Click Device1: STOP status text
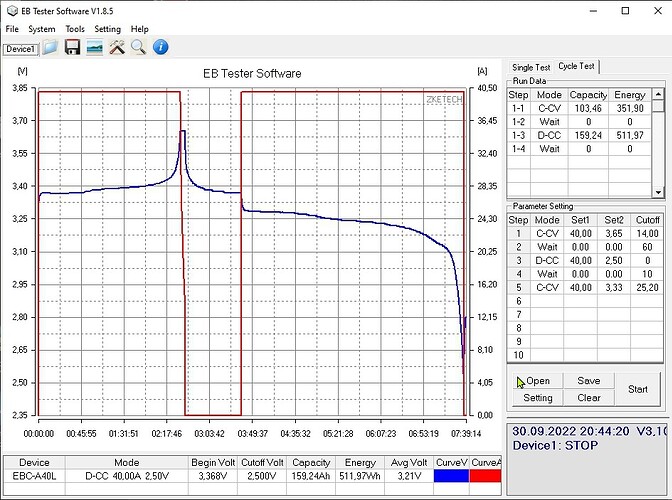The image size is (672, 500). coord(555,446)
